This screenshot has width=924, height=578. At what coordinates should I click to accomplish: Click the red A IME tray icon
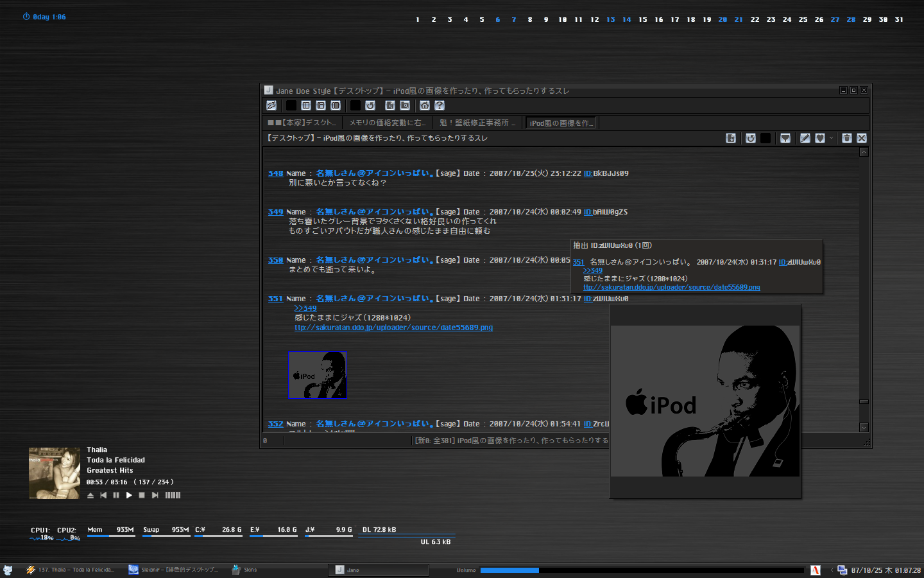pyautogui.click(x=816, y=570)
